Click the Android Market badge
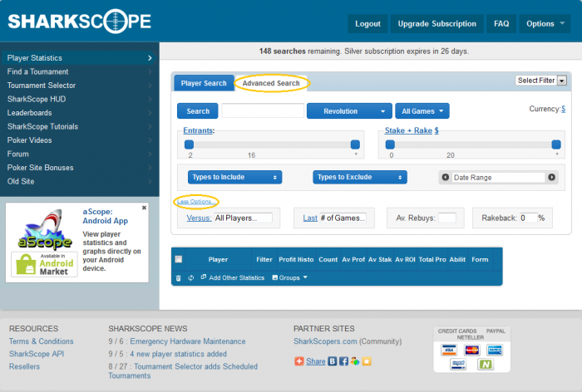 (44, 264)
